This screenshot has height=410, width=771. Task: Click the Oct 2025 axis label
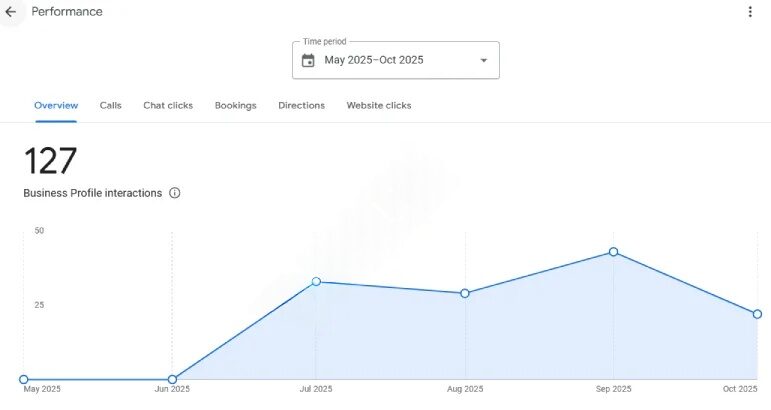click(x=740, y=389)
